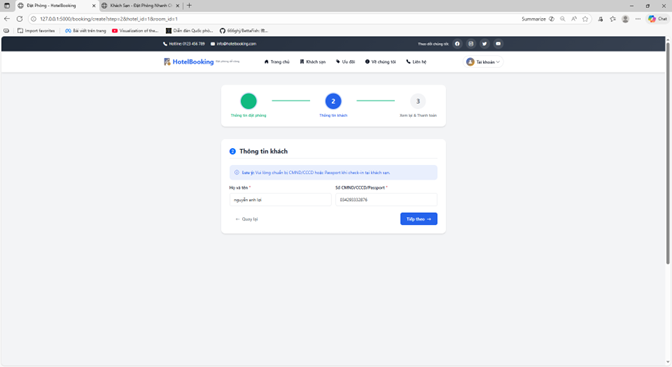
Task: Click the Instagram icon in the top bar
Action: [x=471, y=44]
